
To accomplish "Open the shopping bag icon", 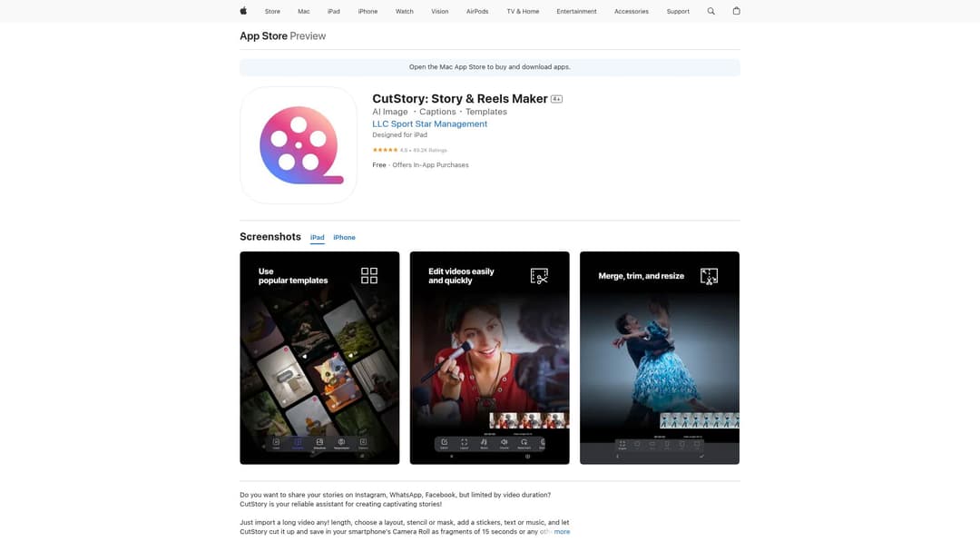I will pos(736,11).
